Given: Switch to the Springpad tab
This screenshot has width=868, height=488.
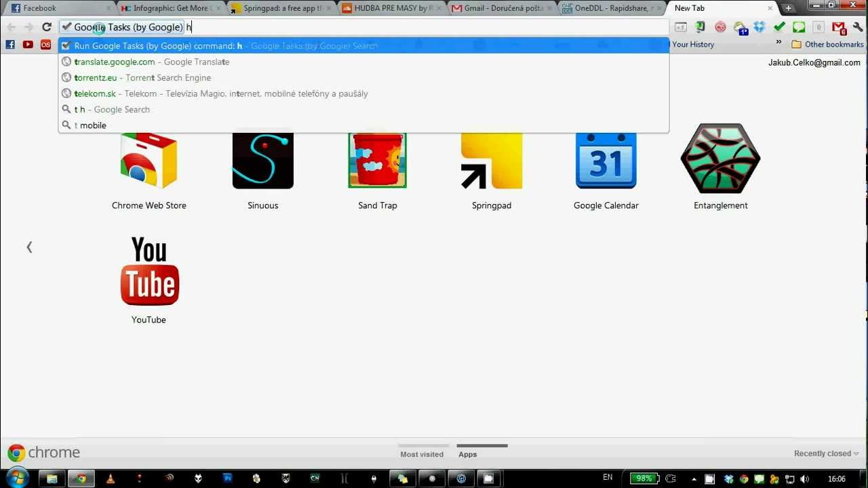Looking at the screenshot, I should [280, 8].
